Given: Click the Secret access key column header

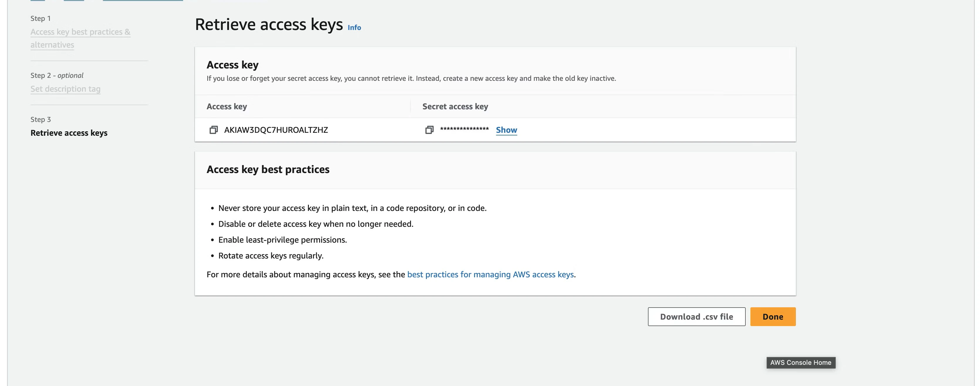Looking at the screenshot, I should (455, 107).
